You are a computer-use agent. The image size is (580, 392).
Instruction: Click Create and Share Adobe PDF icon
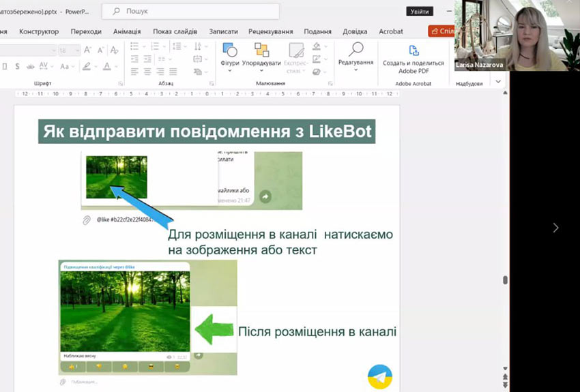click(414, 51)
